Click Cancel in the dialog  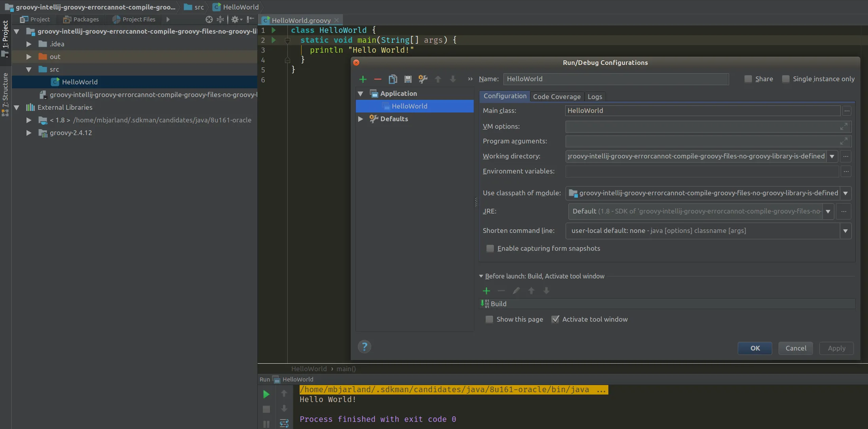796,348
